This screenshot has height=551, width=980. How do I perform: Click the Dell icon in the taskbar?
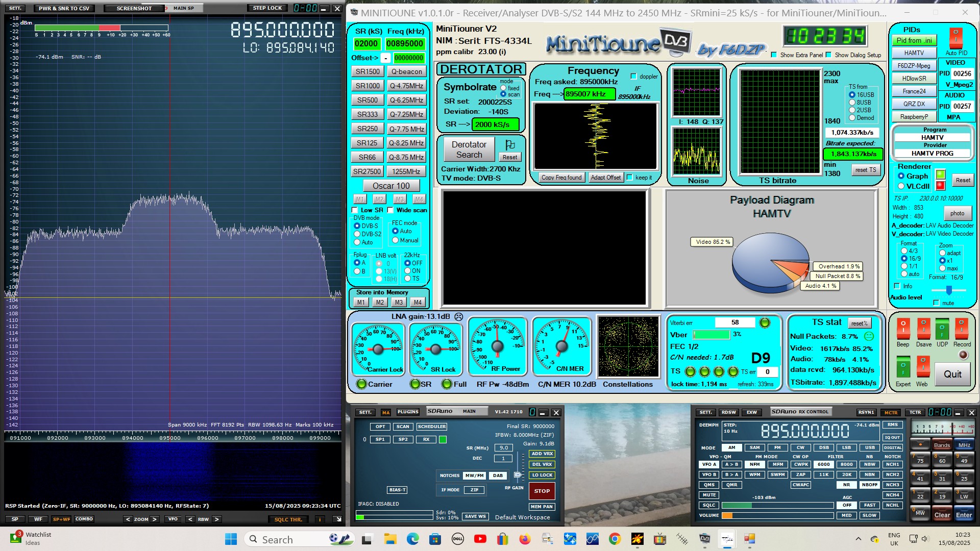[x=458, y=539]
